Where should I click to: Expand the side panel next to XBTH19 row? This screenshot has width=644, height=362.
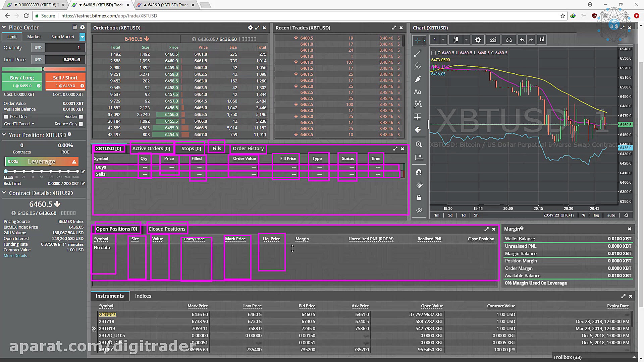[x=94, y=328]
